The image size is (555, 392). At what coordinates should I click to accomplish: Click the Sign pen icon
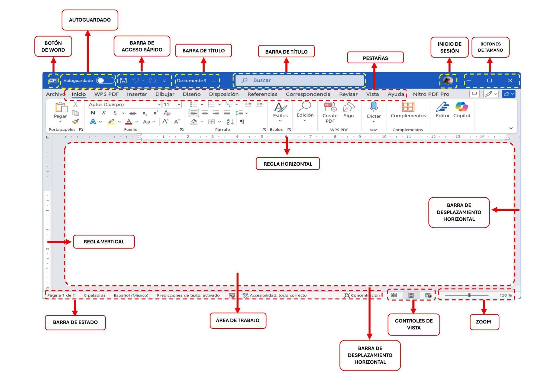(x=349, y=107)
